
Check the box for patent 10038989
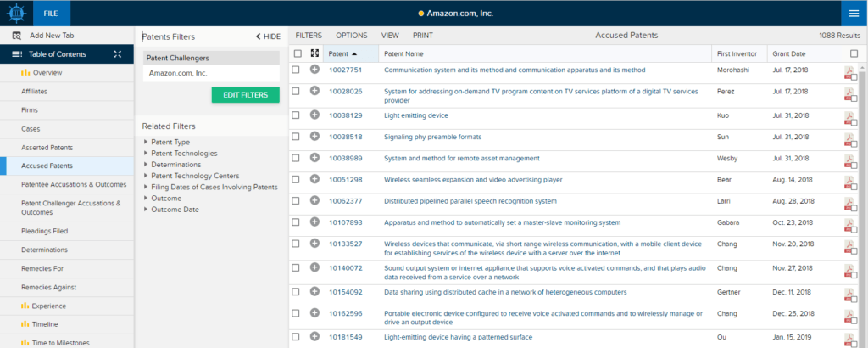point(296,158)
